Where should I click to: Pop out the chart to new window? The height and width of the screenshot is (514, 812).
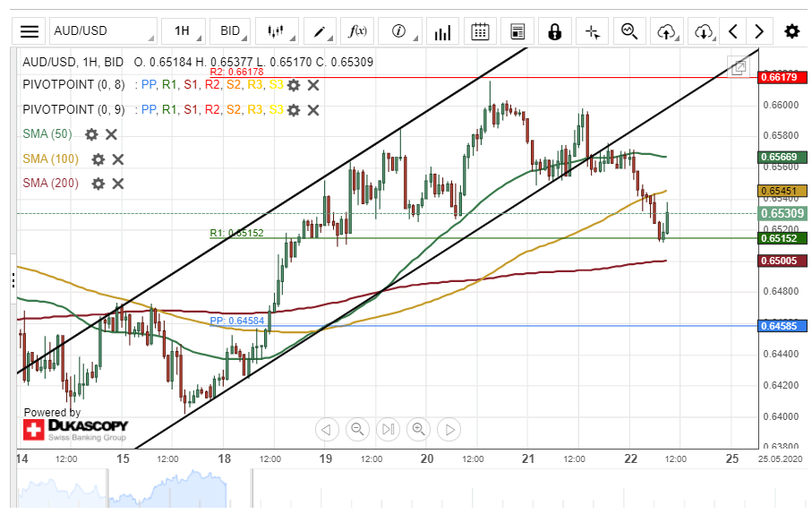(x=739, y=67)
